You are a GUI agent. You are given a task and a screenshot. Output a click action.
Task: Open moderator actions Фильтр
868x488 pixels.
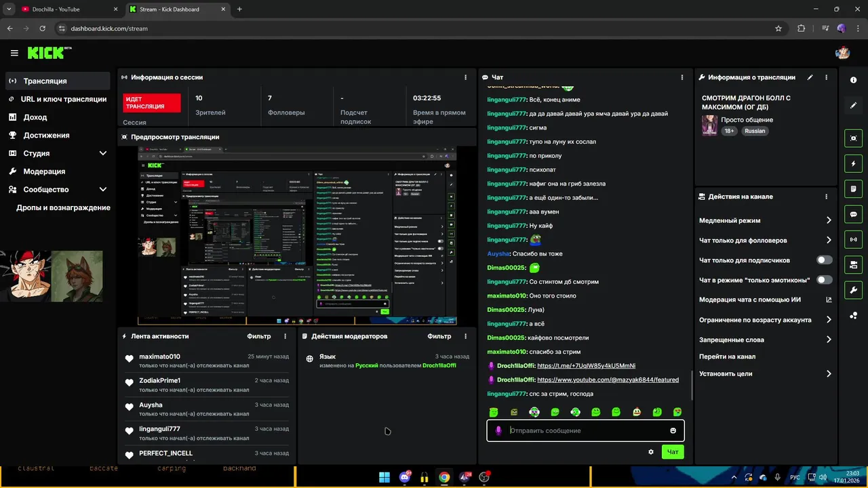(439, 336)
